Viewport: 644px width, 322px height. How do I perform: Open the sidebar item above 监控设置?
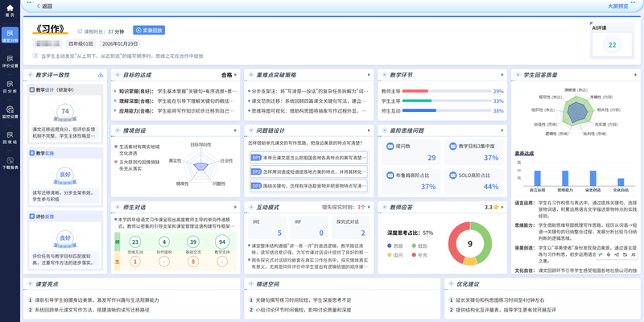(x=10, y=86)
